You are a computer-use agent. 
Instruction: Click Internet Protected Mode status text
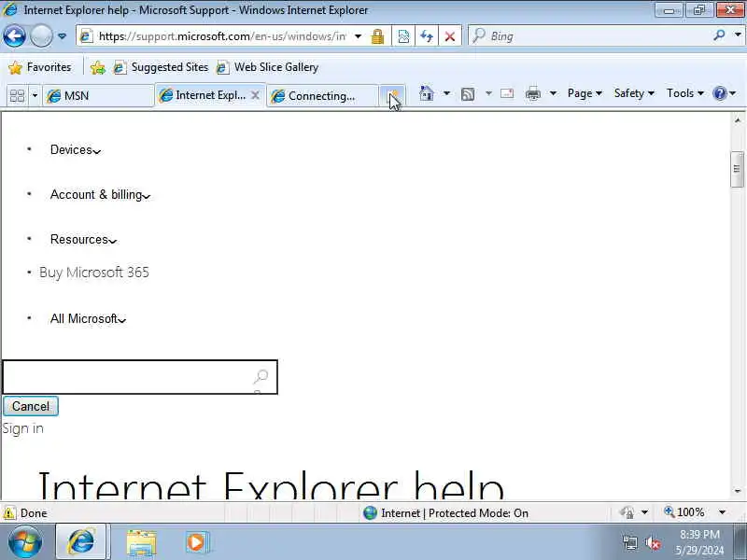tap(454, 512)
